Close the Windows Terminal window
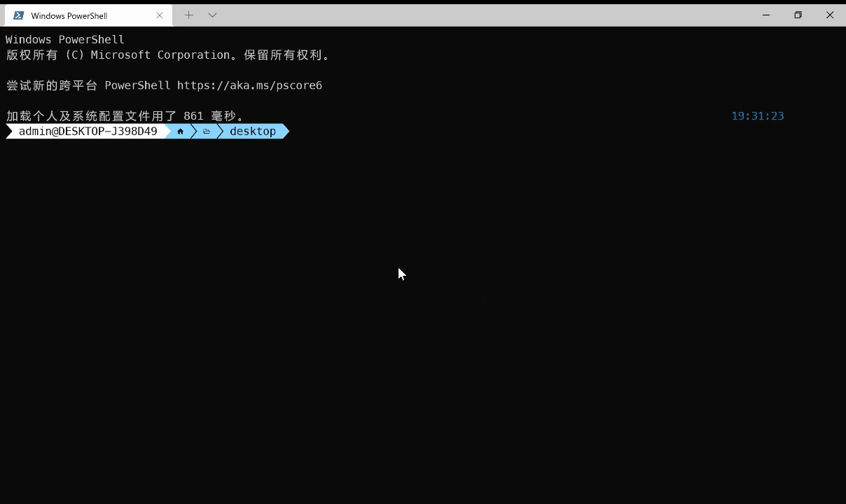Viewport: 846px width, 504px height. [x=830, y=15]
